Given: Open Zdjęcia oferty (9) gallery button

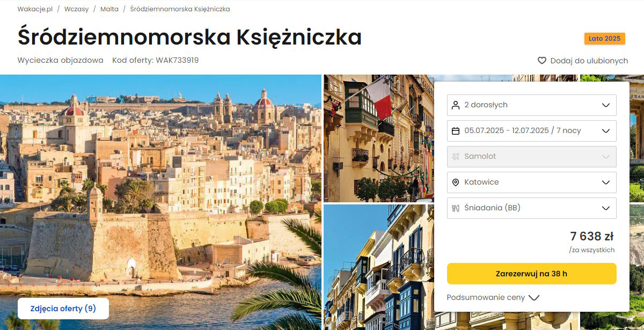Looking at the screenshot, I should pyautogui.click(x=63, y=309).
